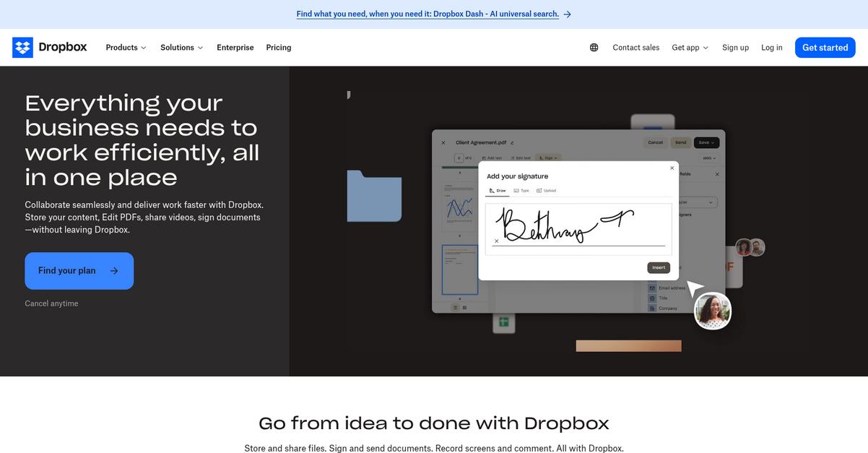Image resolution: width=868 pixels, height=453 pixels.
Task: Click the Log in link
Action: coord(772,48)
